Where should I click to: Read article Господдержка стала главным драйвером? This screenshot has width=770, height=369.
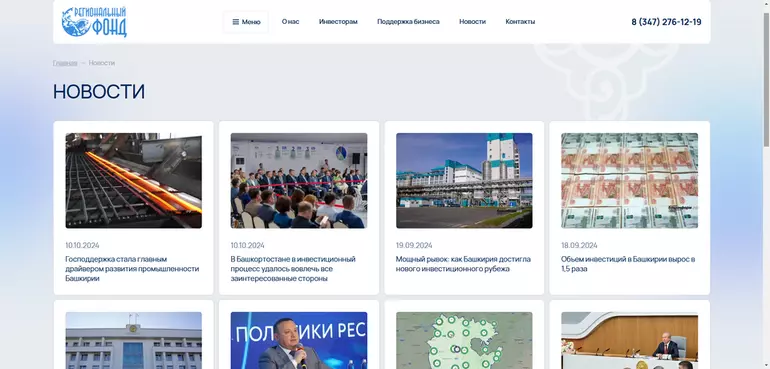[x=132, y=269]
